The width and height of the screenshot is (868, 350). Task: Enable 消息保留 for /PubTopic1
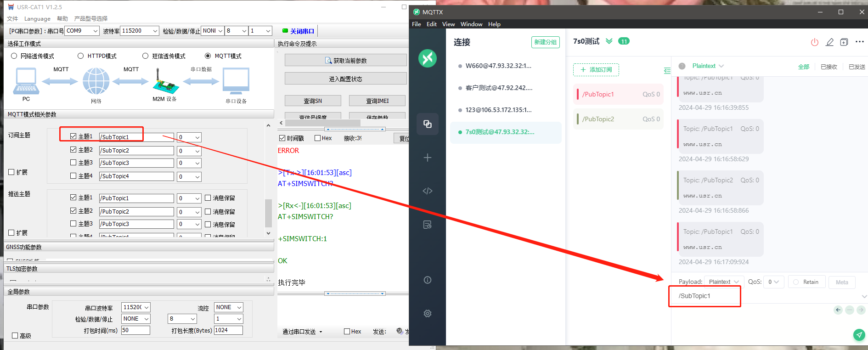pos(208,198)
